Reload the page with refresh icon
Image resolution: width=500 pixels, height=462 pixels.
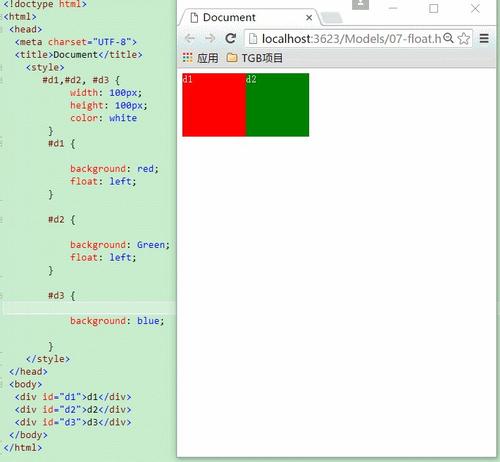click(x=230, y=38)
